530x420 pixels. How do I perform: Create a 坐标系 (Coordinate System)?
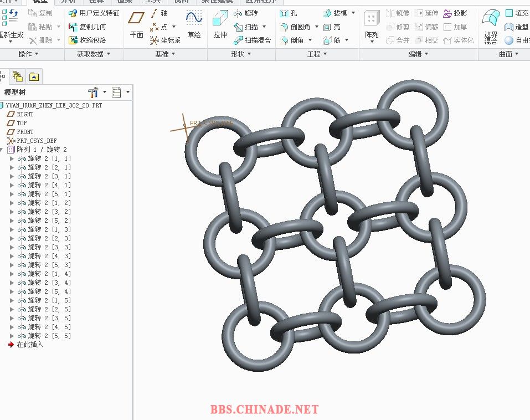click(166, 40)
